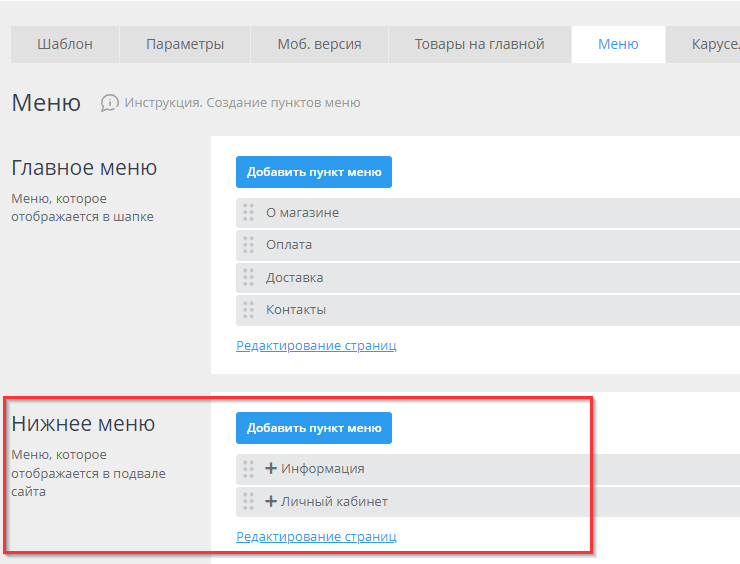Add menu item to Нижнее меню
This screenshot has height=564, width=740.
[314, 428]
